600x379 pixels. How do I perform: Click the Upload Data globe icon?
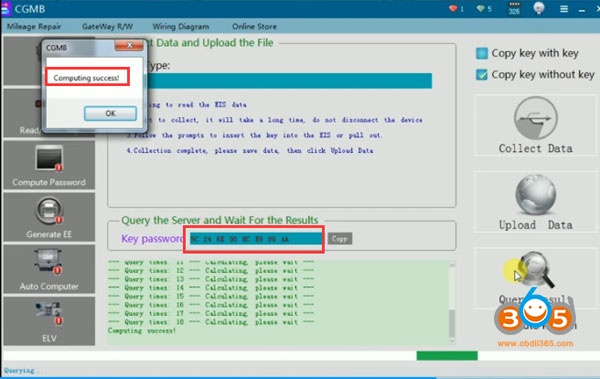[535, 195]
